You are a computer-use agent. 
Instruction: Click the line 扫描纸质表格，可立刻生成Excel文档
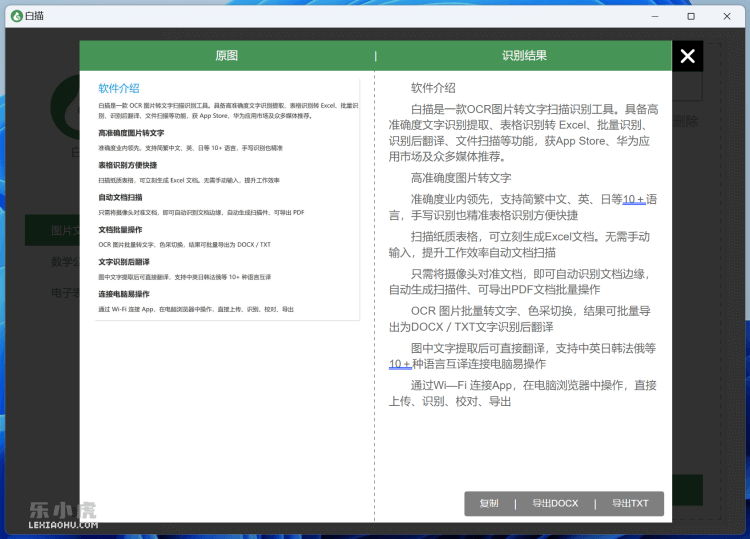pyautogui.click(x=519, y=244)
